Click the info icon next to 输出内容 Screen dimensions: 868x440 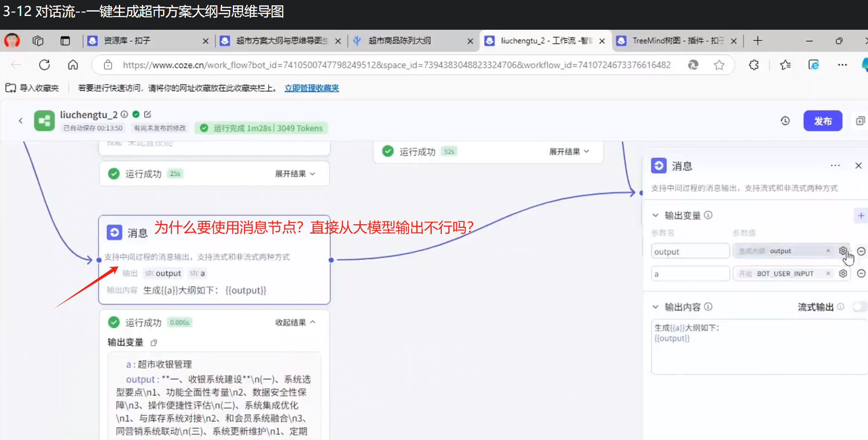(708, 307)
